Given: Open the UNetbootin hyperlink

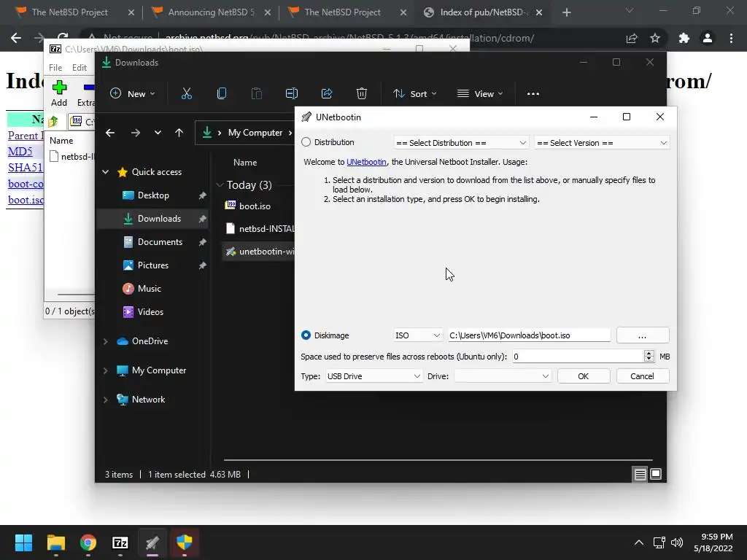Looking at the screenshot, I should tap(366, 162).
